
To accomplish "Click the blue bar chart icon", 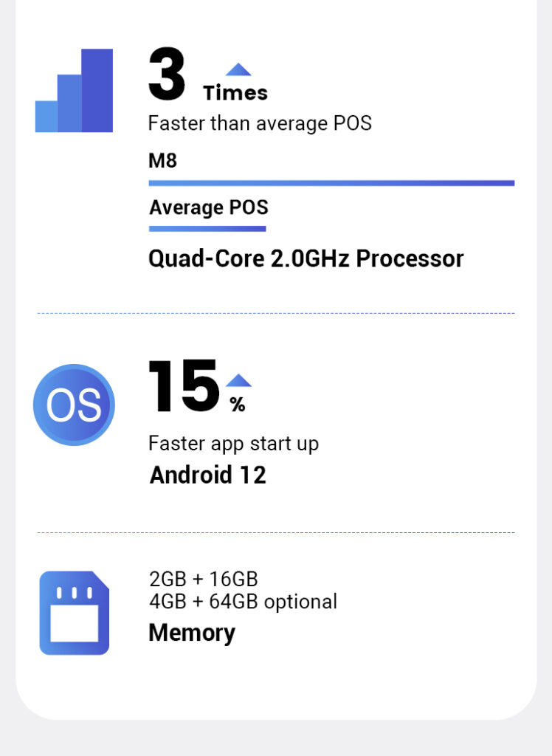I will click(75, 91).
